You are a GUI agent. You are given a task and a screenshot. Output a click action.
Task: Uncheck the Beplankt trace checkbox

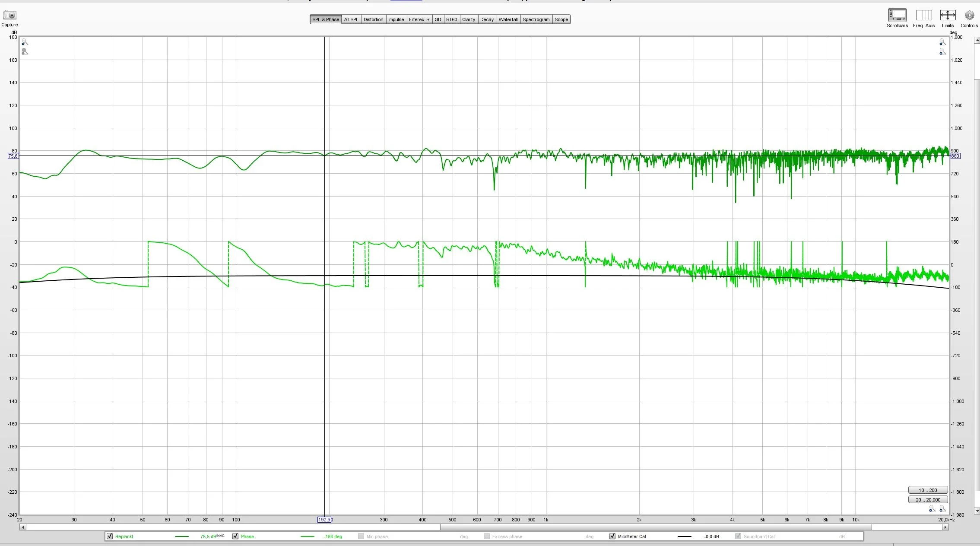tap(110, 536)
